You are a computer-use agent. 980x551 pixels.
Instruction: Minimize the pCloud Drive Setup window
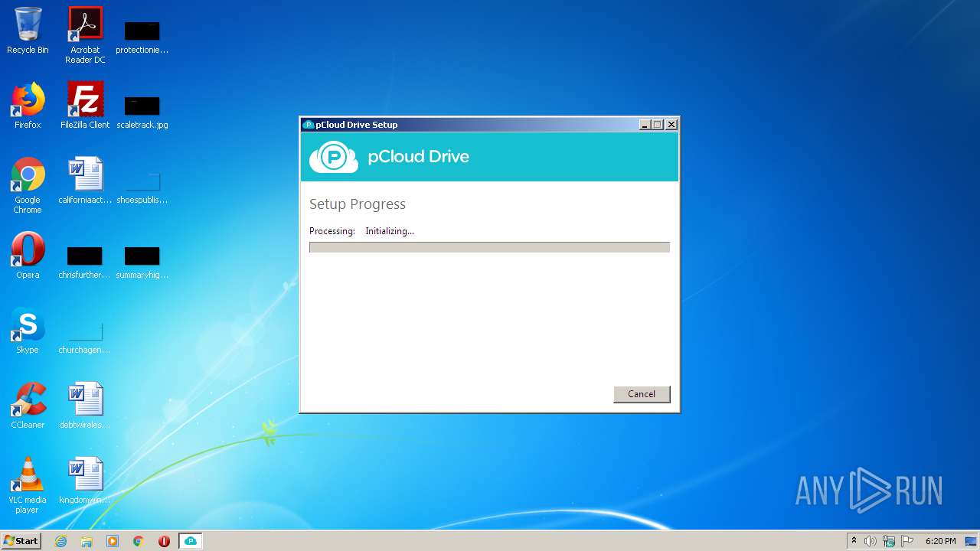pos(644,125)
